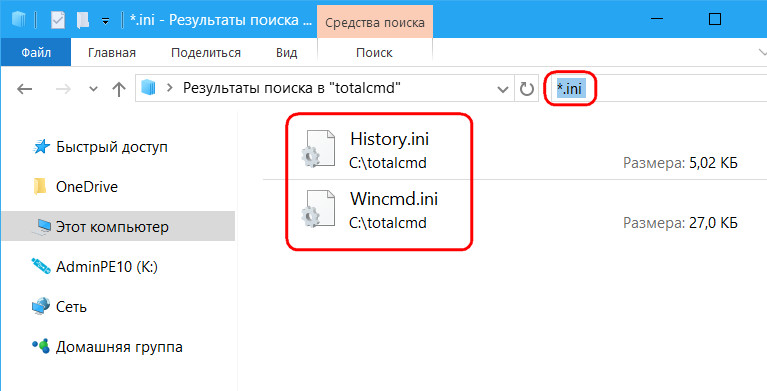This screenshot has height=391, width=767.
Task: Expand the address bar breadcrumb chevron
Action: point(170,88)
